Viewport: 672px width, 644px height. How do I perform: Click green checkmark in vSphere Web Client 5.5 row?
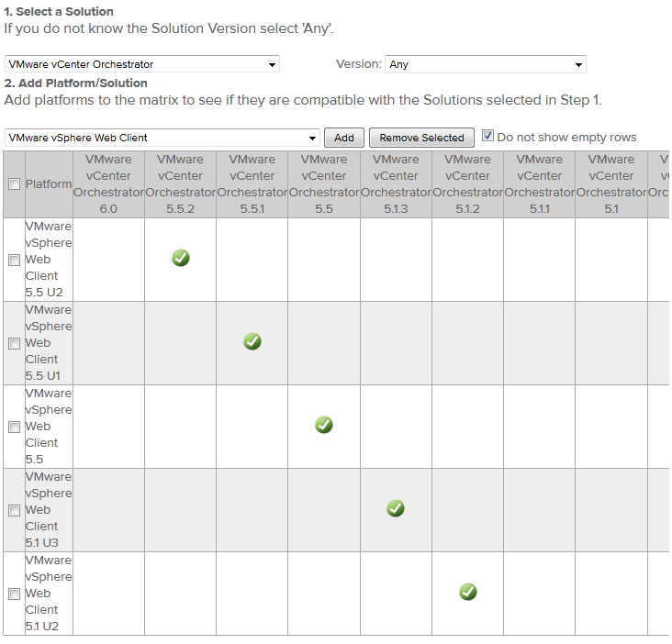324,425
